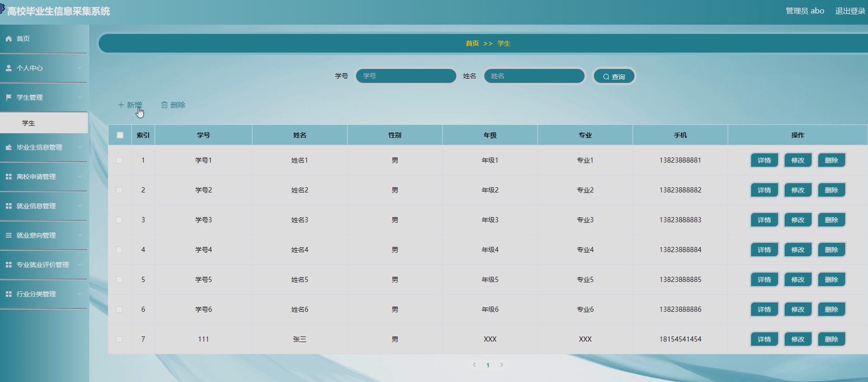Screen dimensions: 868x382
Task: Go to previous page arrow in pagination
Action: tap(474, 365)
